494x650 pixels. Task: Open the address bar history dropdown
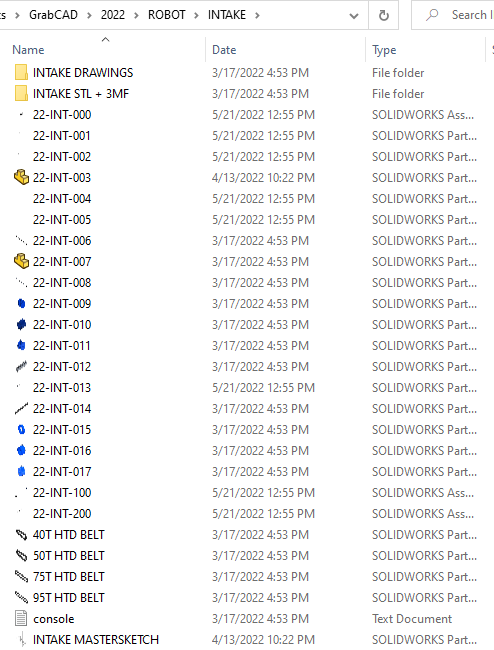click(x=354, y=16)
